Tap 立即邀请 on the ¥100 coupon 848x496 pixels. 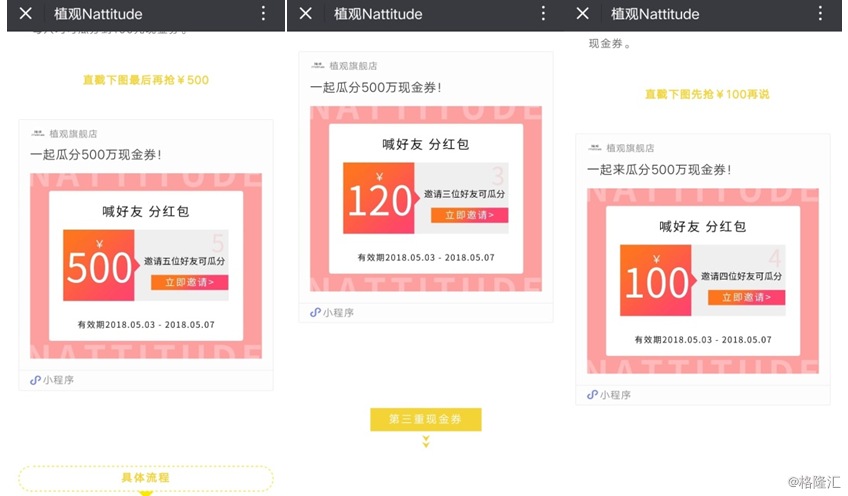tap(746, 297)
